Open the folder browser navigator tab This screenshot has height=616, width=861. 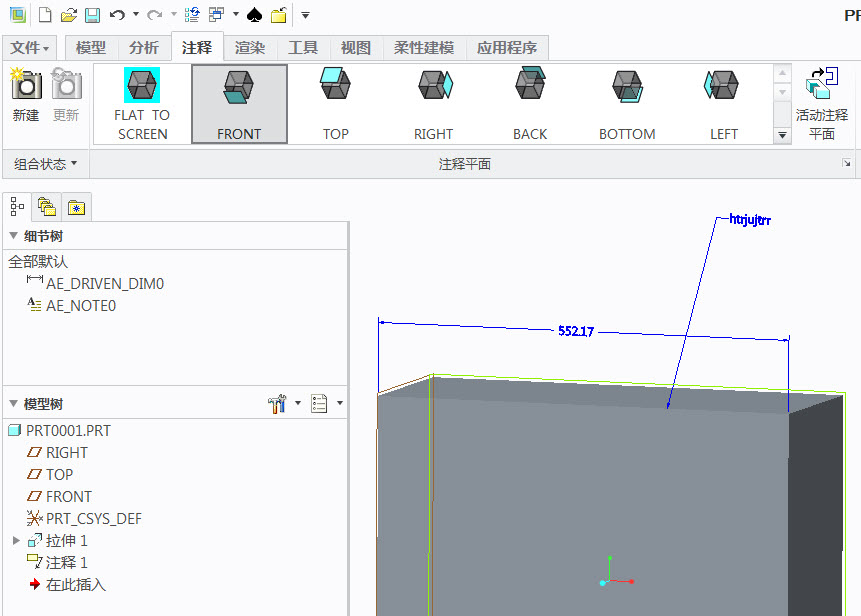tap(47, 207)
